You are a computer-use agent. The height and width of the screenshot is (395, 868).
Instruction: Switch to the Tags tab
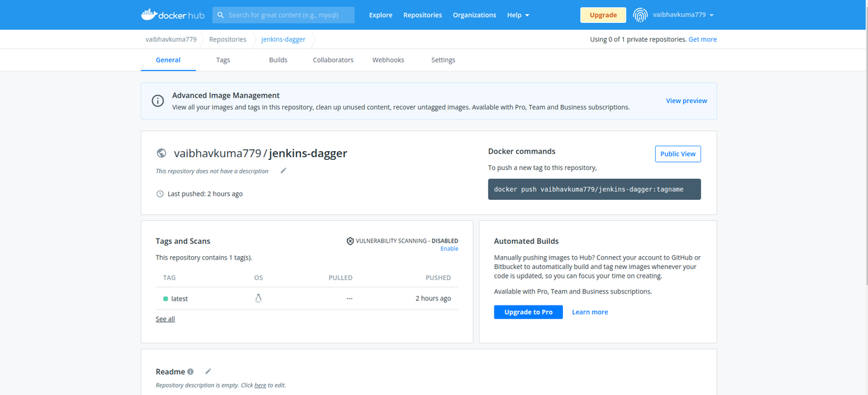tap(223, 60)
